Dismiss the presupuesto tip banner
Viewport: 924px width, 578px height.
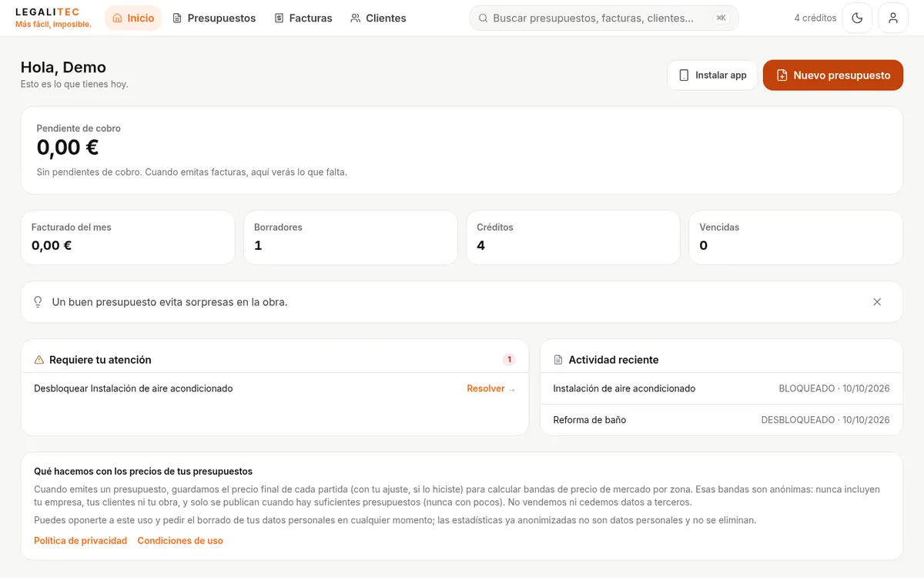coord(877,302)
